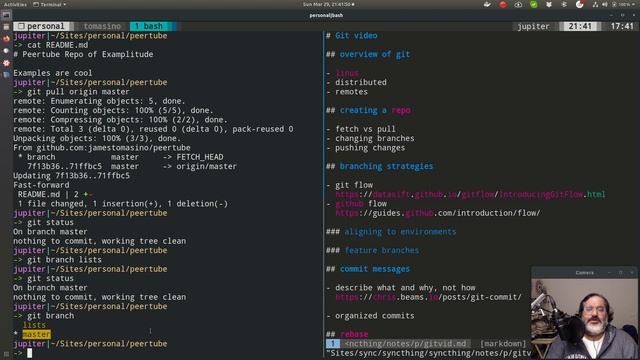Click the '[markdown]' filetype indicator
This screenshot has height=360, width=640.
point(503,344)
